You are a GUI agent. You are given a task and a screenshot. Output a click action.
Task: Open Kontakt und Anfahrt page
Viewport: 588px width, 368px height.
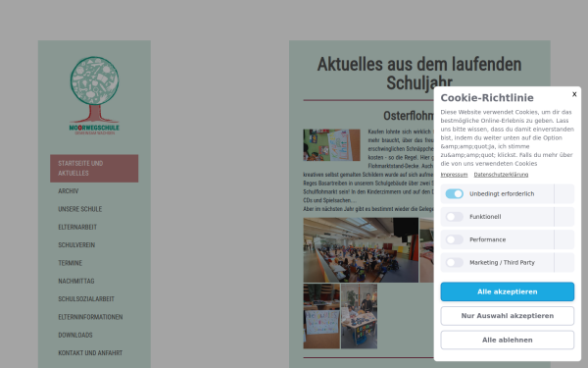pyautogui.click(x=90, y=353)
